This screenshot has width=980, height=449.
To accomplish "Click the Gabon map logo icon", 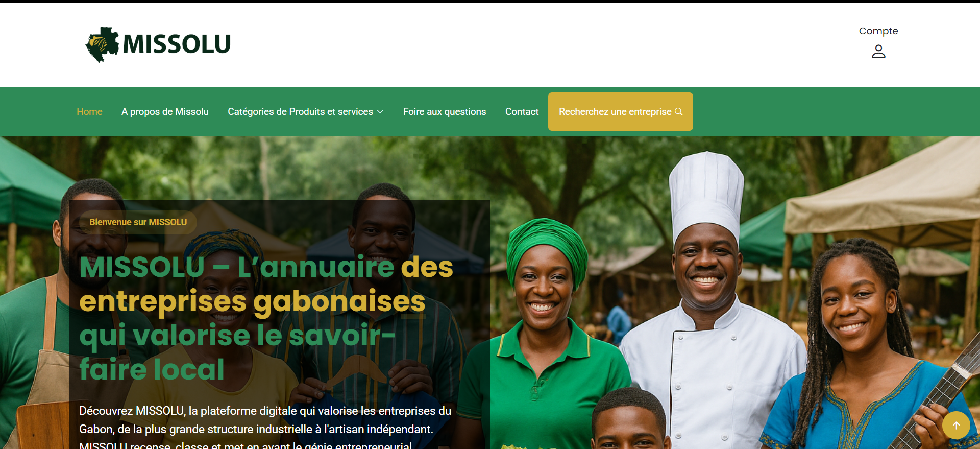I will [102, 44].
